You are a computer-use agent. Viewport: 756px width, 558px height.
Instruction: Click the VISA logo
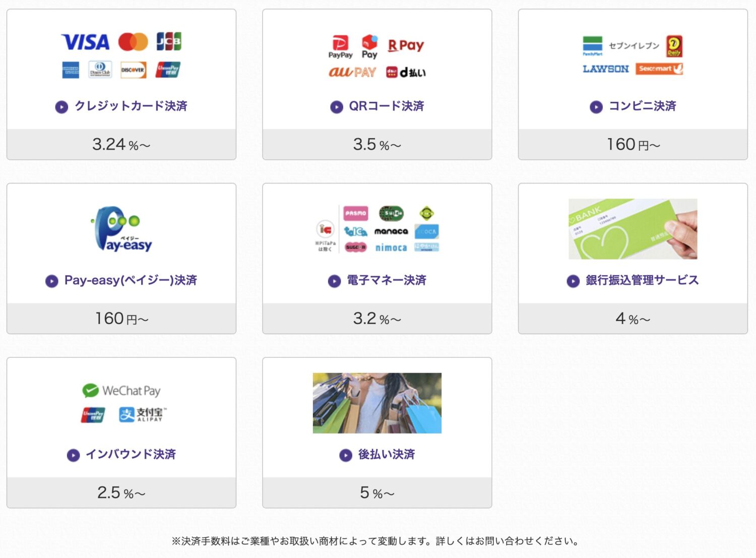pos(85,42)
